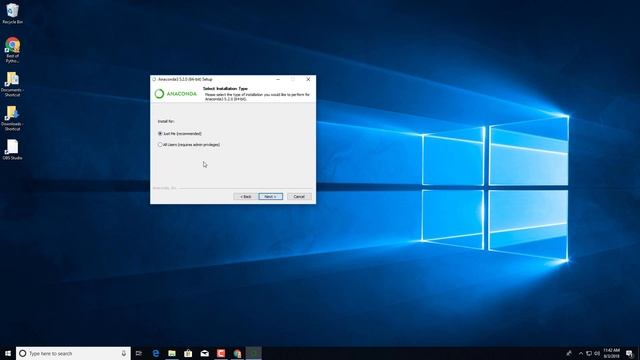Go to the next setup step
This screenshot has width=640, height=360.
pos(270,197)
